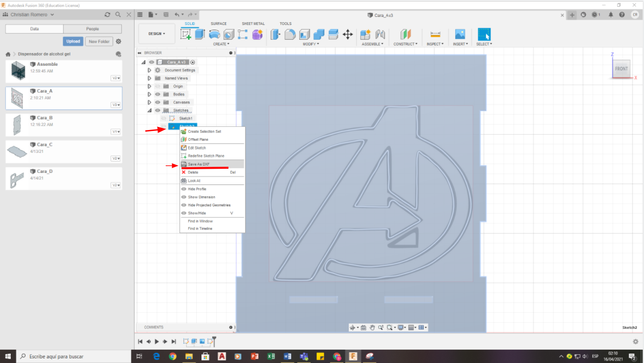Choose Save As DXF from context menu
The height and width of the screenshot is (363, 644).
pos(212,164)
